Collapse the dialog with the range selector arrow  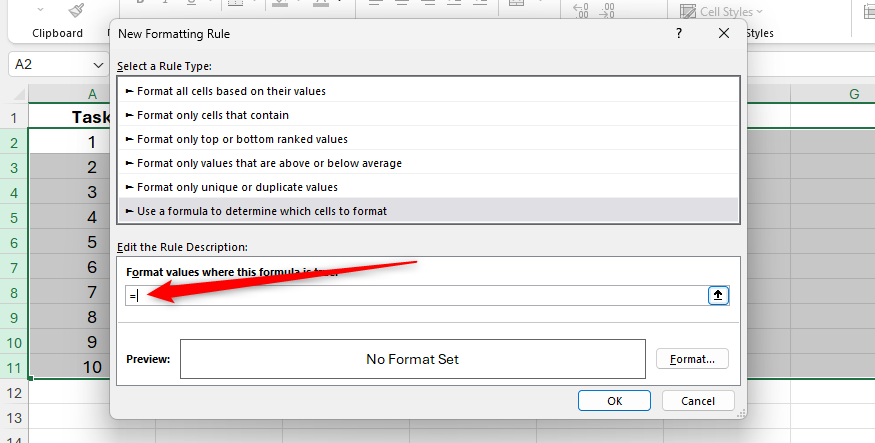coord(718,295)
